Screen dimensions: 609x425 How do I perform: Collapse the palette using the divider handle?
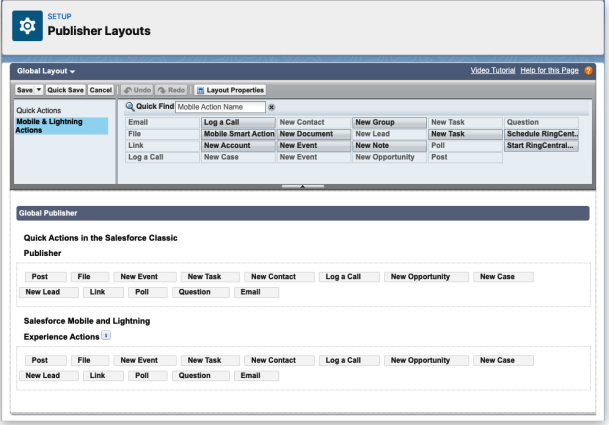pyautogui.click(x=303, y=186)
